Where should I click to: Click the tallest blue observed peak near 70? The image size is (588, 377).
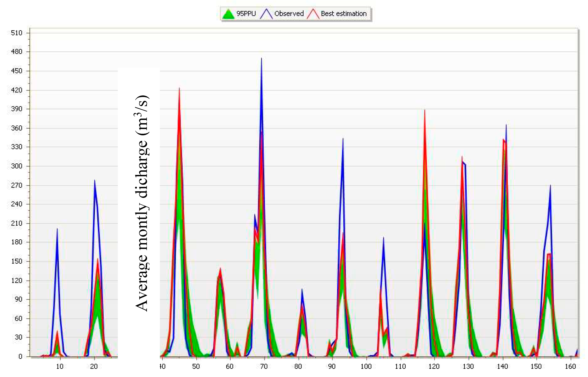click(x=261, y=59)
